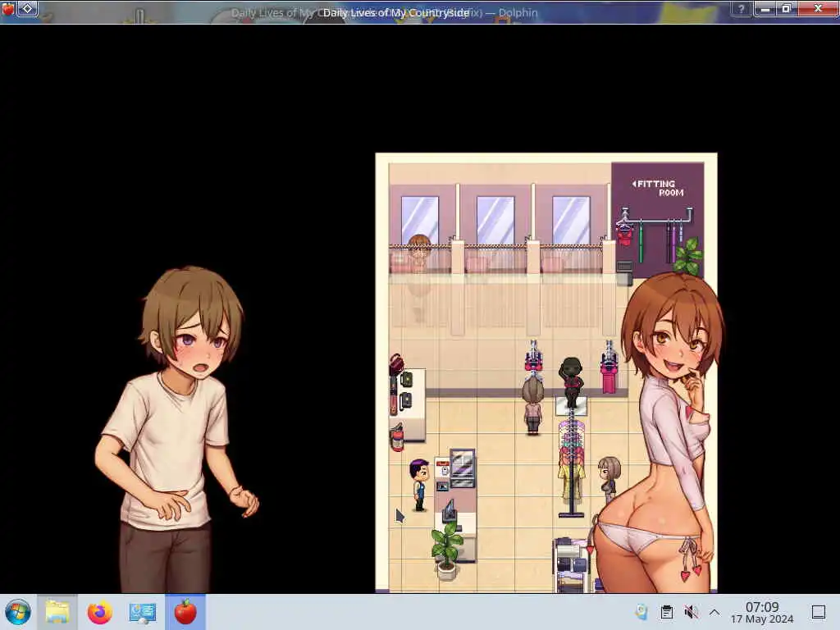The width and height of the screenshot is (840, 630).
Task: Click the black mannequin on display stand
Action: (x=572, y=382)
